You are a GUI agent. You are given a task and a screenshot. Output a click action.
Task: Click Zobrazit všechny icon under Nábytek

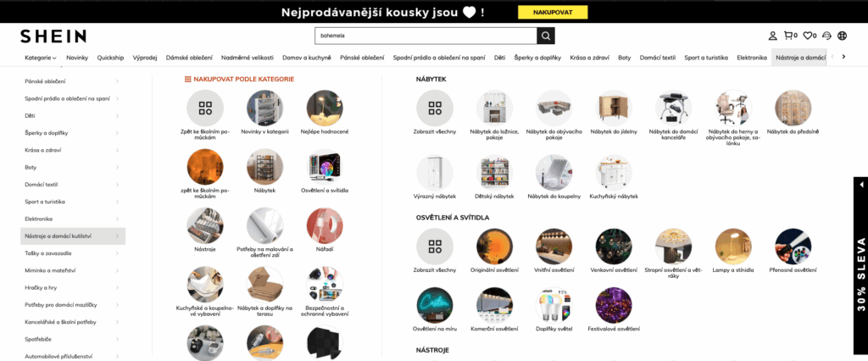click(435, 108)
